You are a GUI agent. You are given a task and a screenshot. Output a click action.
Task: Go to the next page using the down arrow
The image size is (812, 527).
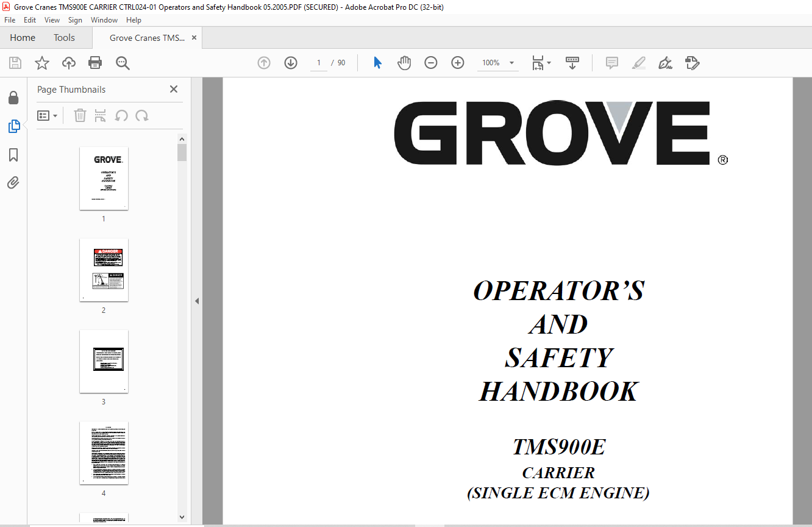(291, 63)
